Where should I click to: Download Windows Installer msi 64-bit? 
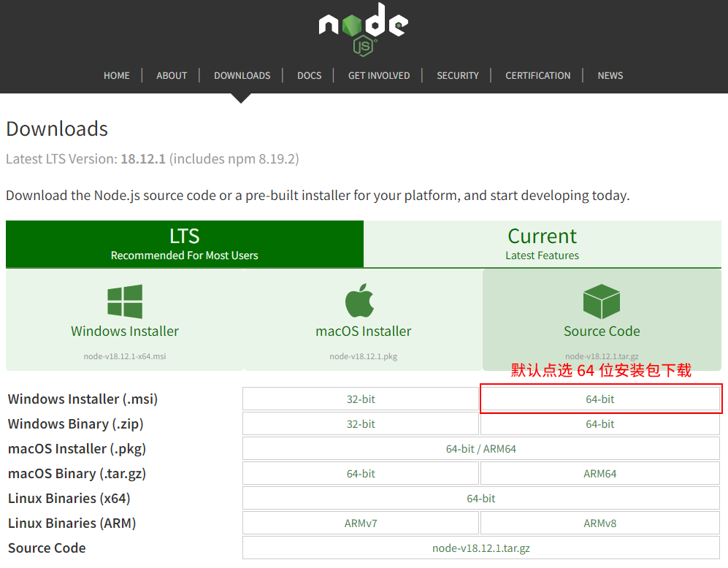pos(600,399)
